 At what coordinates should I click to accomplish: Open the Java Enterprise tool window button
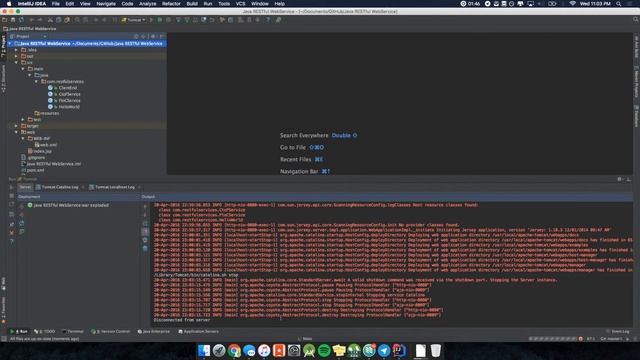click(154, 331)
